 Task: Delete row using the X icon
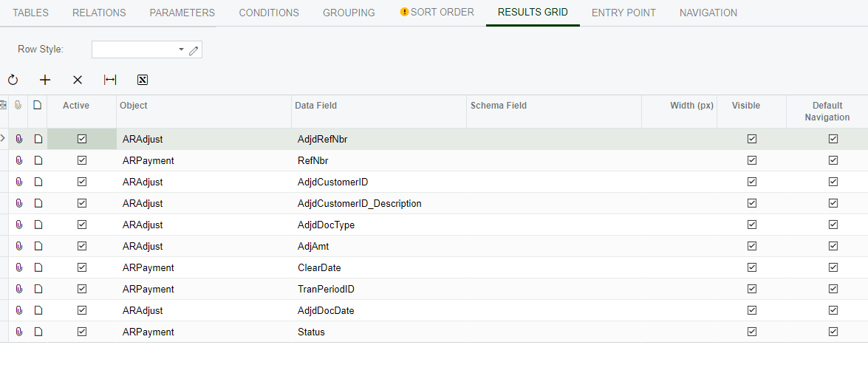point(78,81)
